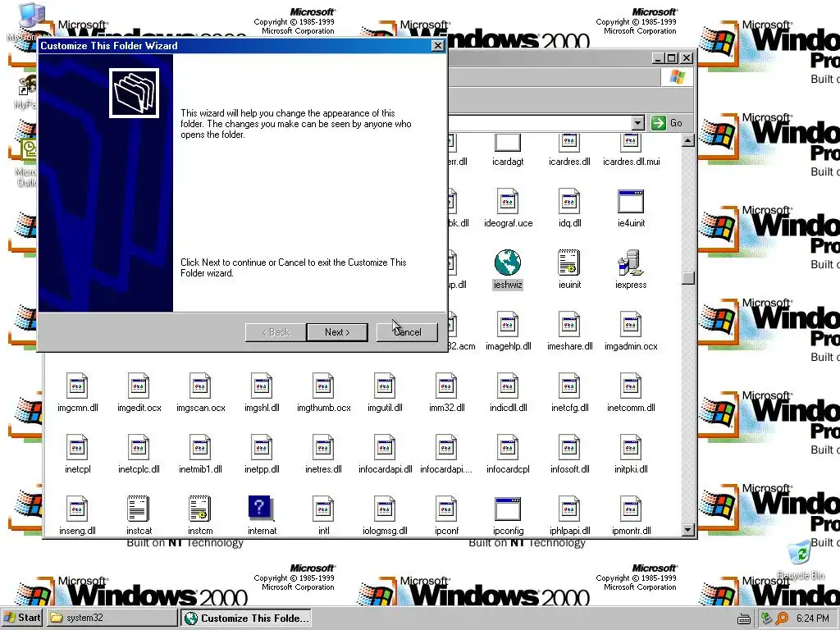Select the ieuinit file icon
The height and width of the screenshot is (630, 840).
click(x=569, y=262)
